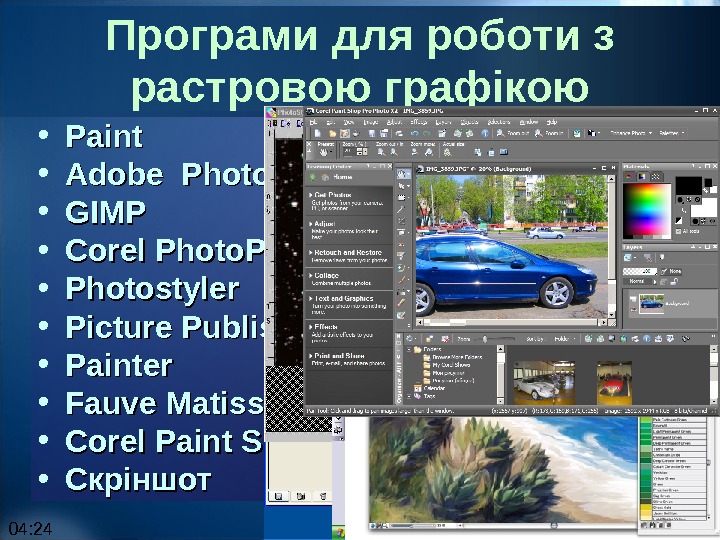Open the Image menu
The image size is (720, 540).
coord(371,122)
